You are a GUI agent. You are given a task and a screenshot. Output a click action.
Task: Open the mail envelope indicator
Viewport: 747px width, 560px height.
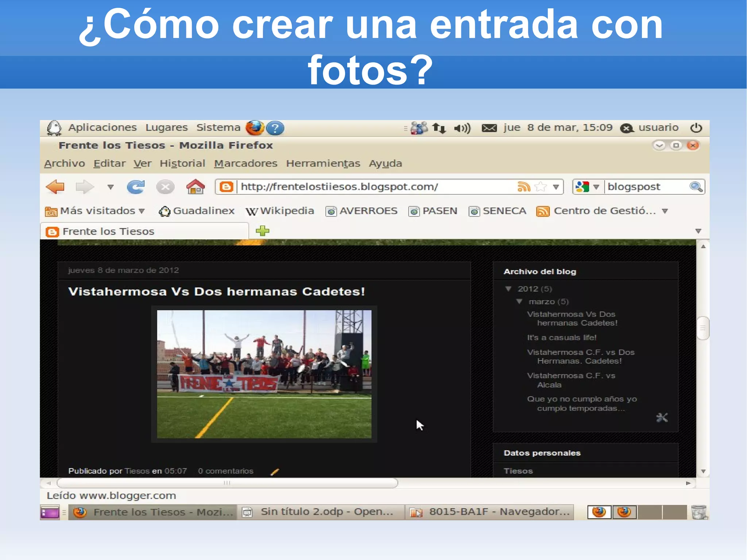[x=489, y=128]
